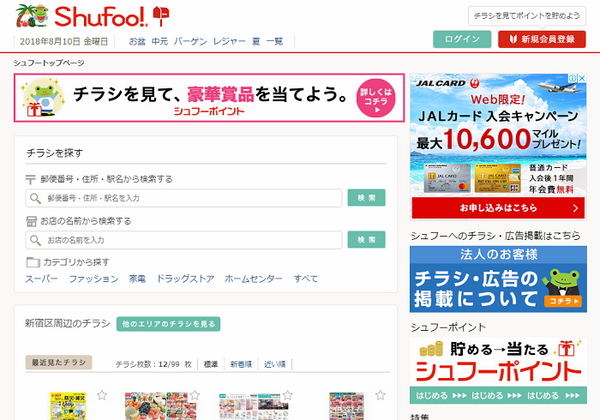Select the ドラッグストア category link

185,279
